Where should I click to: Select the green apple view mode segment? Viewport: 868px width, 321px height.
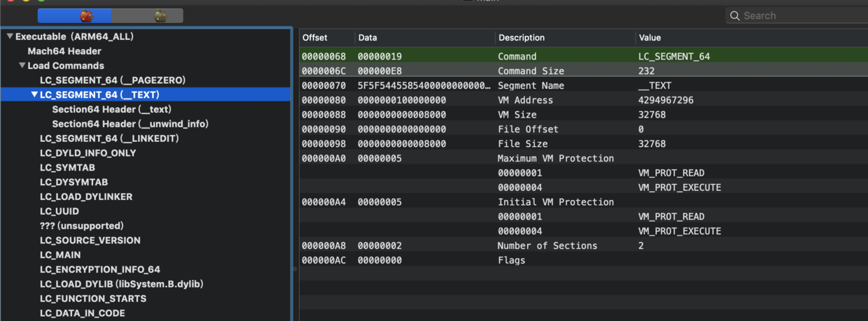tap(148, 15)
